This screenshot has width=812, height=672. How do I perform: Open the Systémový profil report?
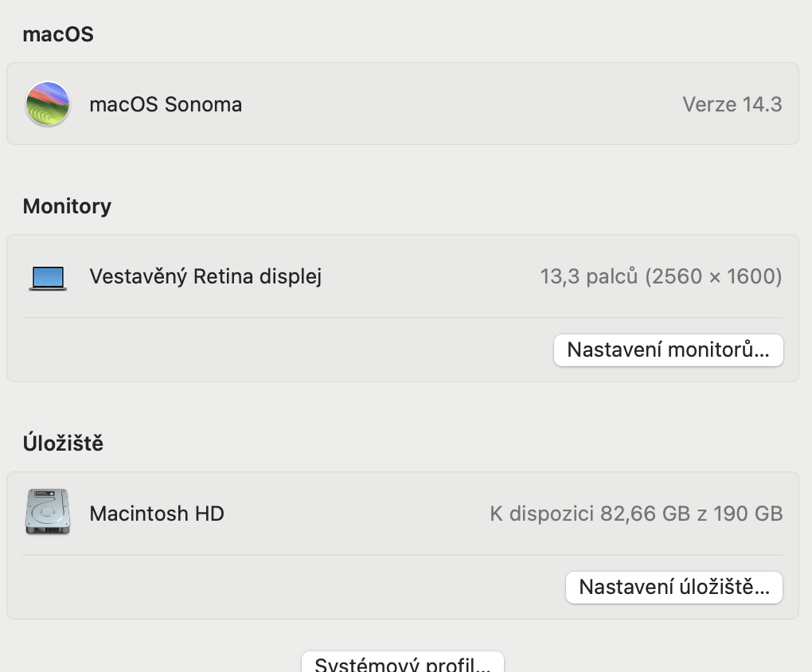402,663
